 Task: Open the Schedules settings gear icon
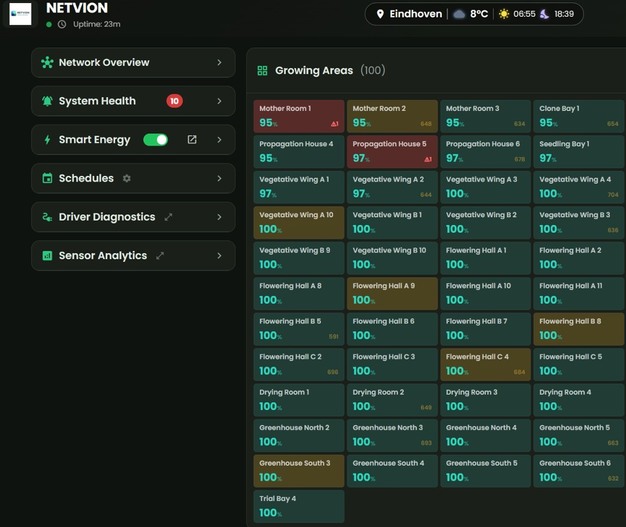tap(127, 178)
